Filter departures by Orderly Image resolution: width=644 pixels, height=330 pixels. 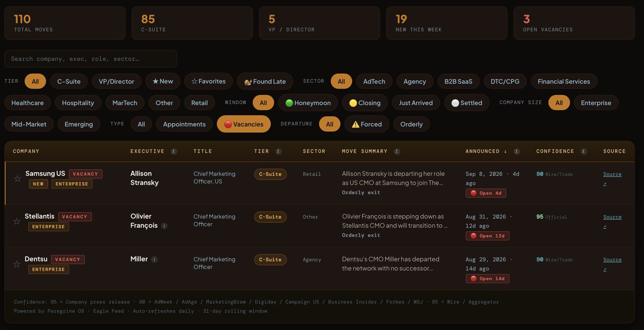pyautogui.click(x=412, y=124)
